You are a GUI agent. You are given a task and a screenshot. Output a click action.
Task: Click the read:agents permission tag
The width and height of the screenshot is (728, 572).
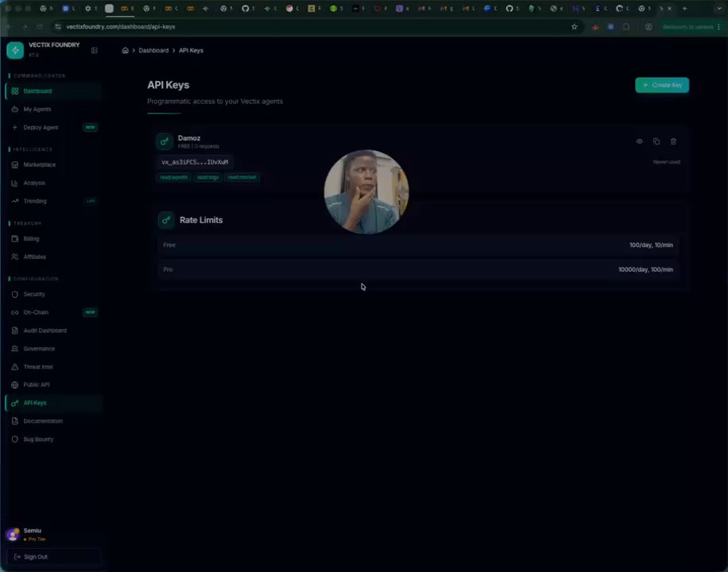pyautogui.click(x=173, y=177)
